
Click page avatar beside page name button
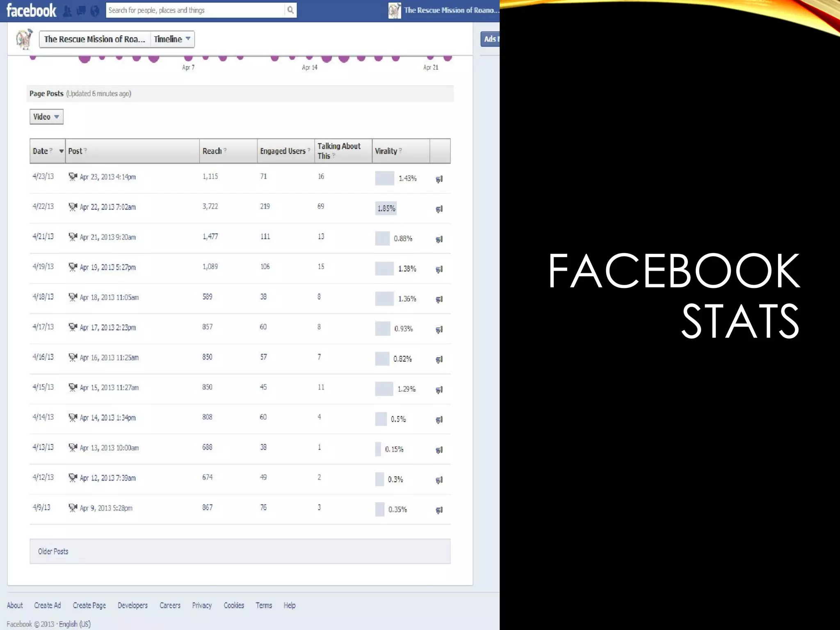click(24, 39)
